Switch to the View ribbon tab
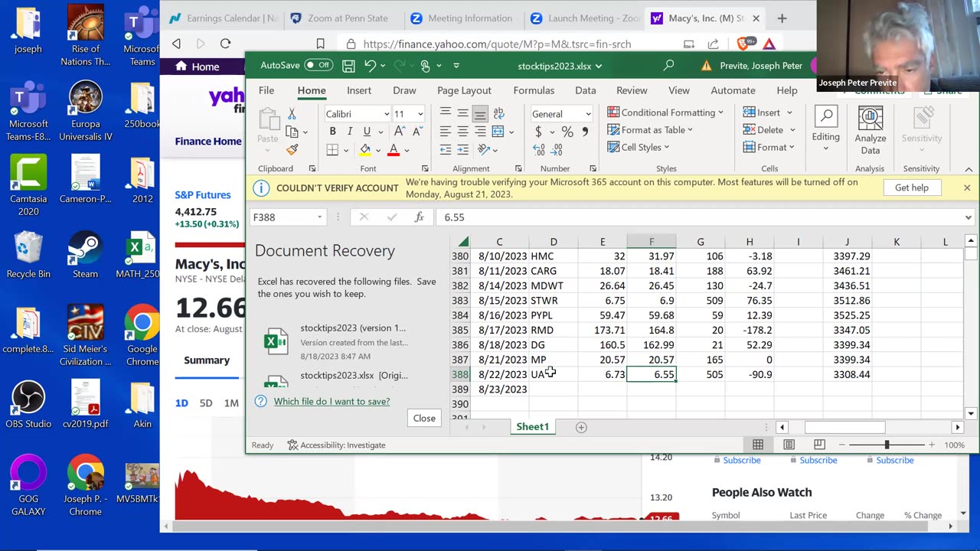This screenshot has width=980, height=551. 679,90
